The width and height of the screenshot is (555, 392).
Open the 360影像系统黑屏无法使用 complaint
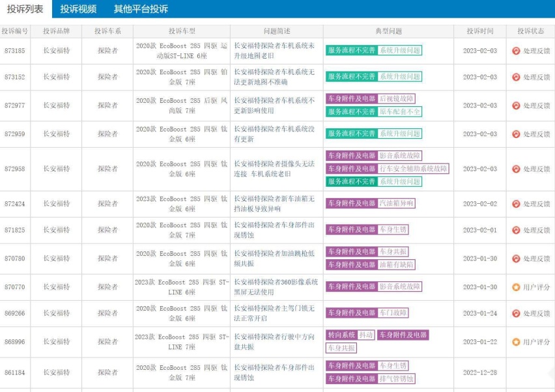(276, 287)
